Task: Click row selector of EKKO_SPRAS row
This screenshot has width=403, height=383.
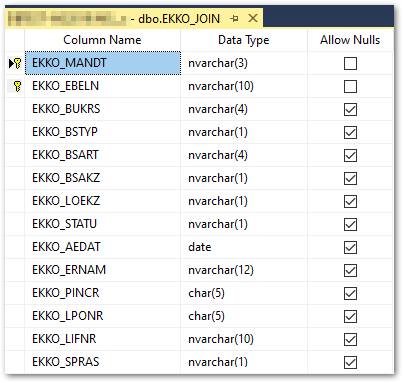Action: point(15,362)
